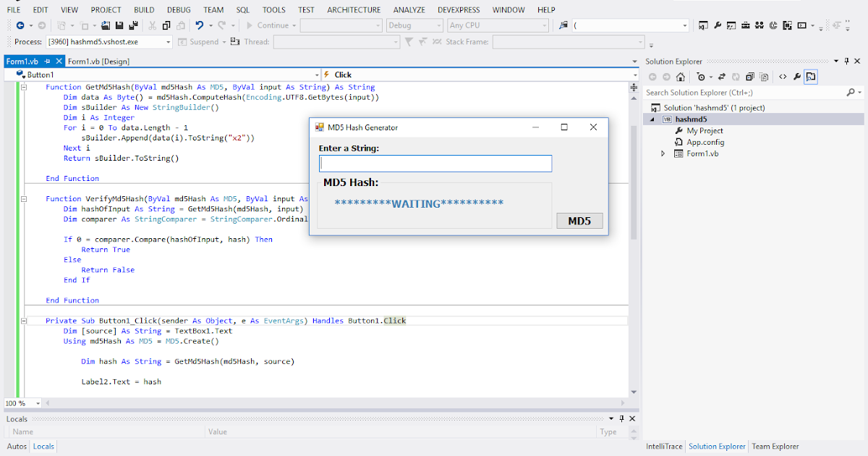Viewport: 868px width, 456px height.
Task: Open the find text combo box dropdown
Action: pos(684,25)
